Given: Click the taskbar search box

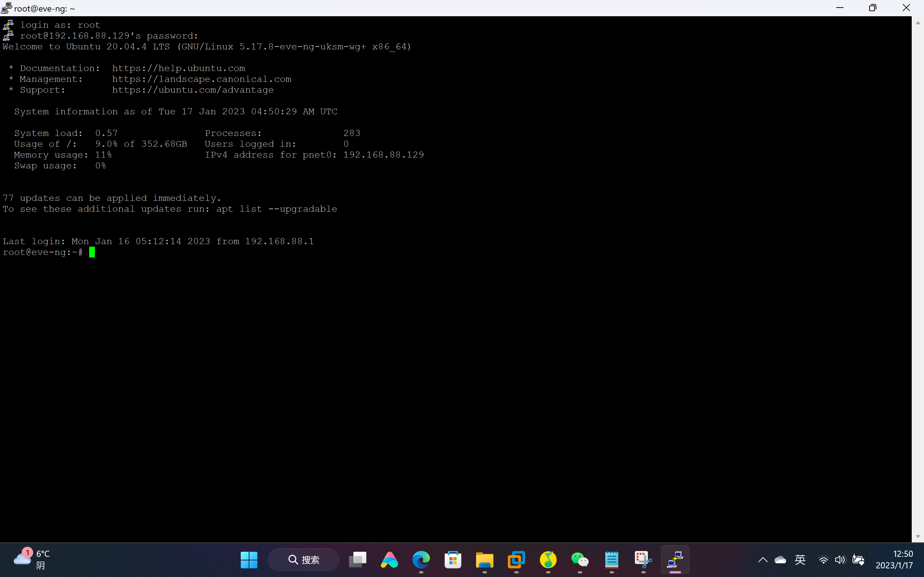Looking at the screenshot, I should click(x=304, y=560).
